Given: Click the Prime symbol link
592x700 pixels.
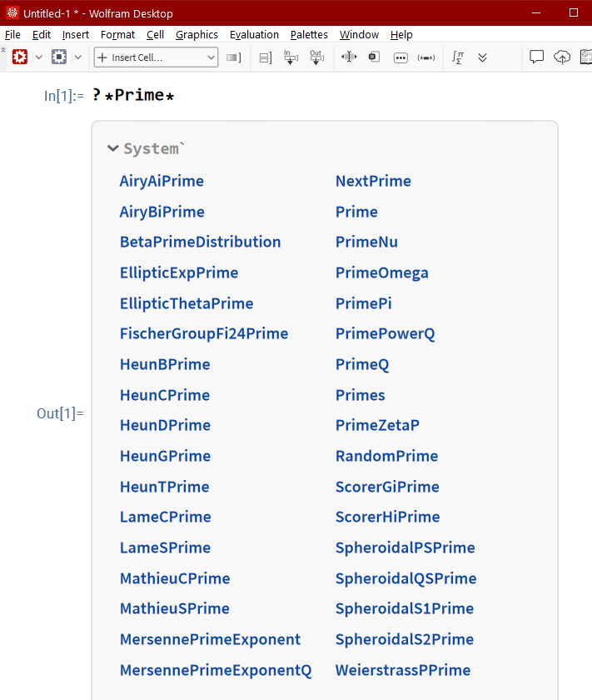Looking at the screenshot, I should click(x=356, y=212).
